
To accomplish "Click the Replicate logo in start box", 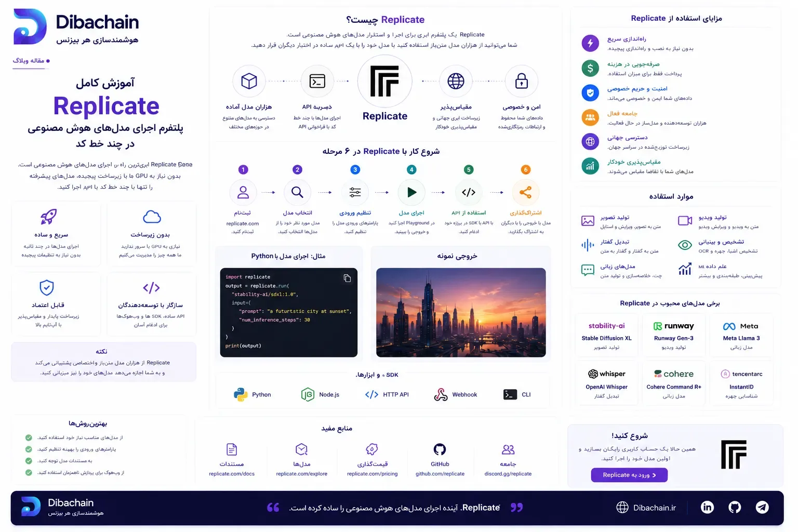I will tap(734, 455).
